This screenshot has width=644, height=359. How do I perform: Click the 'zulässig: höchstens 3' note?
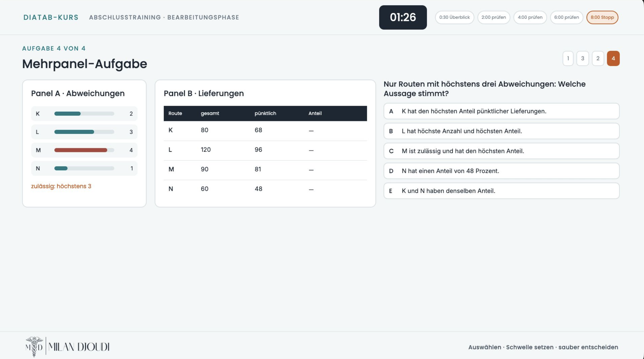(x=61, y=186)
